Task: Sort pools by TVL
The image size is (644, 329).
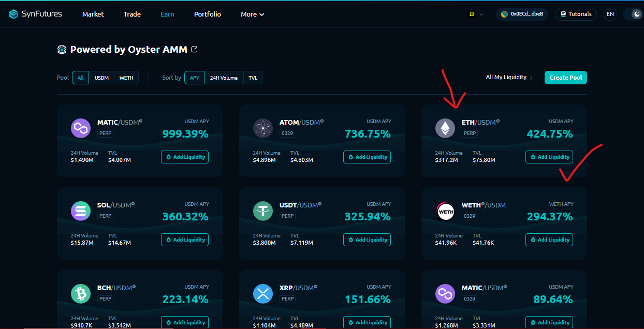Action: (253, 78)
